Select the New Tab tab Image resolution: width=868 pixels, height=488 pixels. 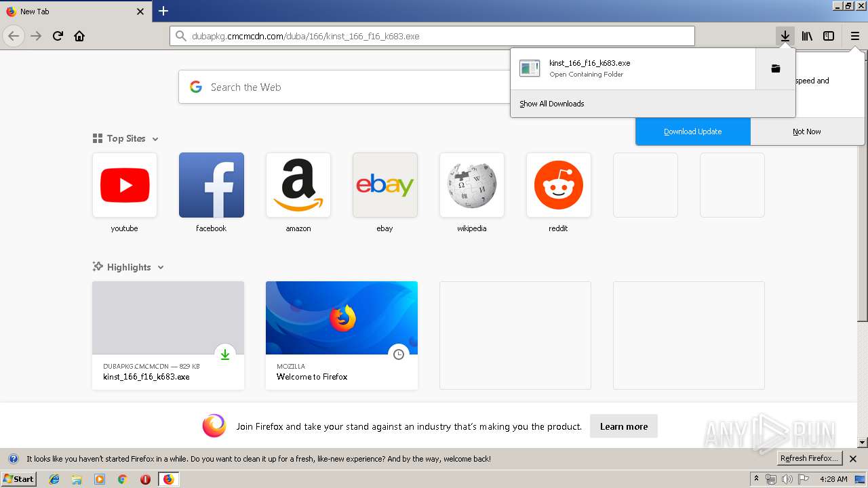point(76,12)
